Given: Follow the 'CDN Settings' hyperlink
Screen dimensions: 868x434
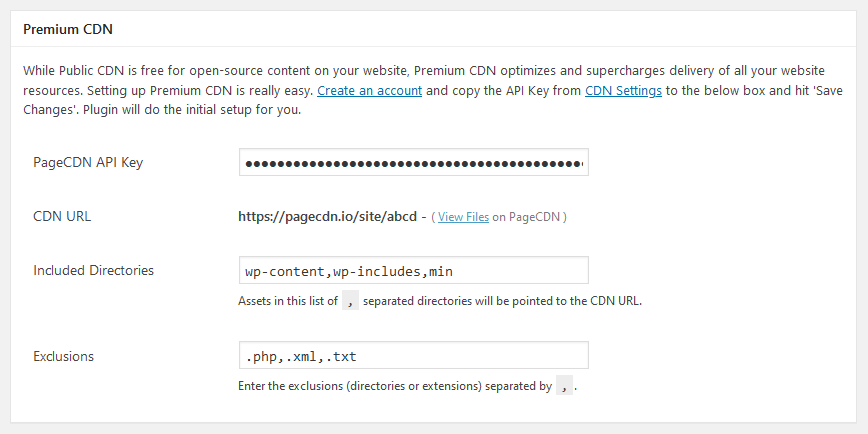Looking at the screenshot, I should 623,90.
